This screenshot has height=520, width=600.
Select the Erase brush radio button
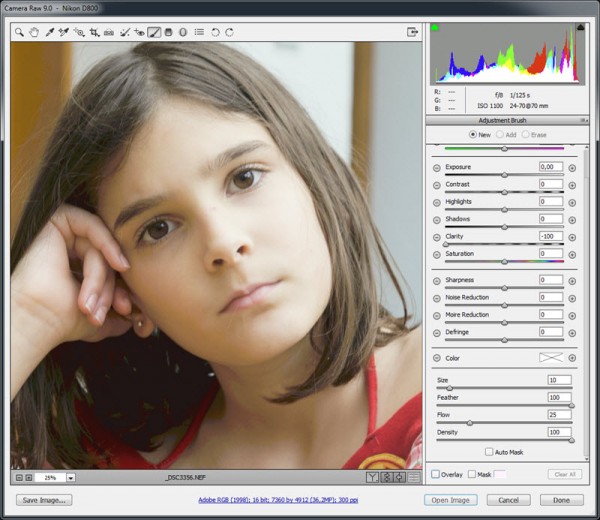525,135
